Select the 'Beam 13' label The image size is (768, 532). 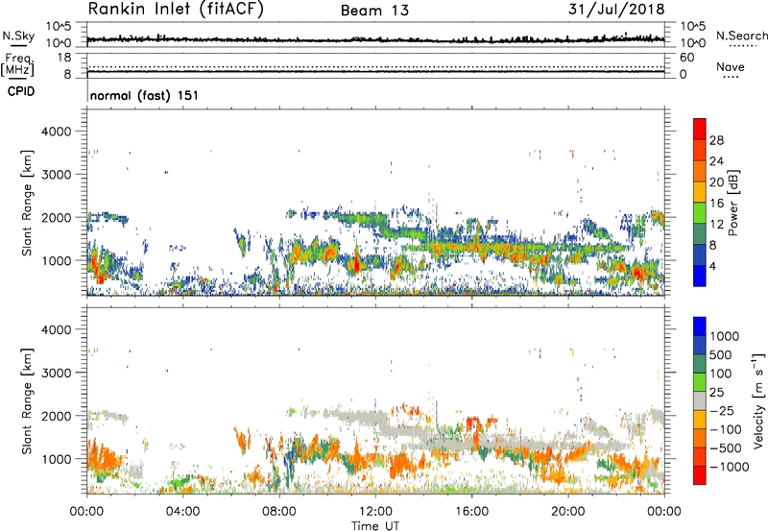pos(374,11)
